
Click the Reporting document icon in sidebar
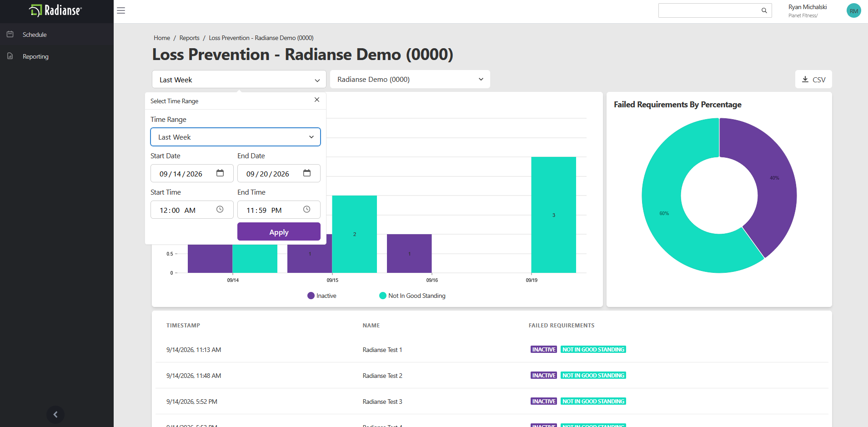click(10, 56)
